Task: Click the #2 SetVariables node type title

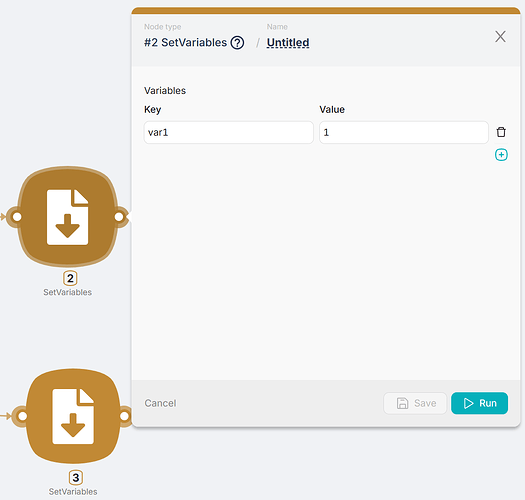Action: coord(185,43)
